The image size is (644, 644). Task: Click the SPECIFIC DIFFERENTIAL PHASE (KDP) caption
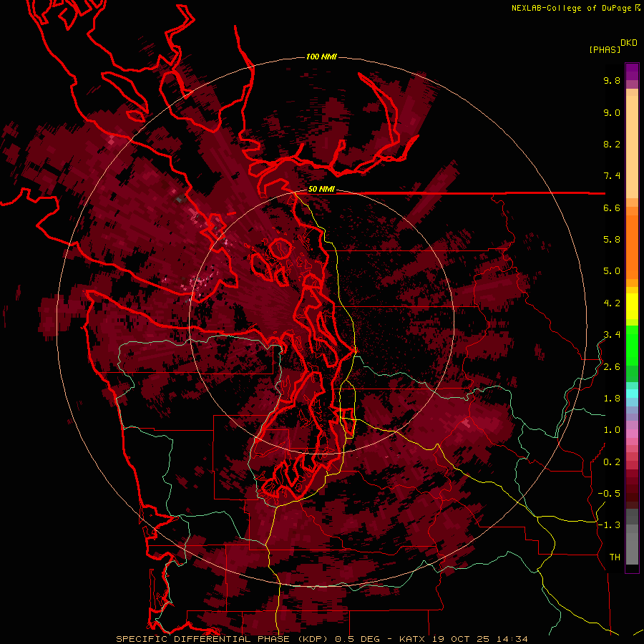223,639
